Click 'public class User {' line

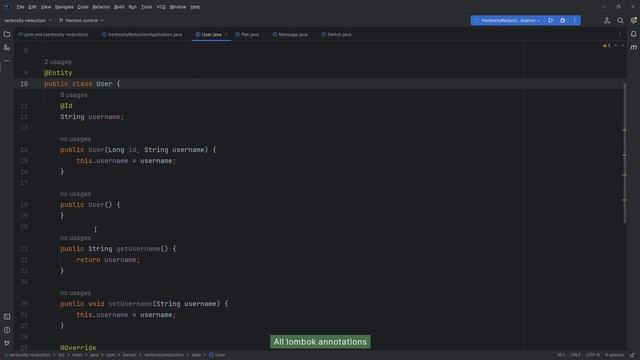coord(82,84)
